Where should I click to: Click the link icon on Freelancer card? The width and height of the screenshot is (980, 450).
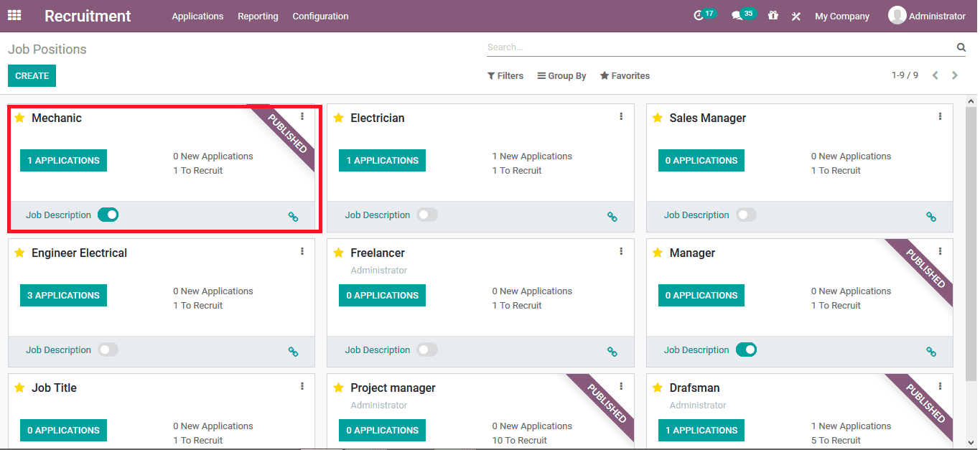coord(612,352)
